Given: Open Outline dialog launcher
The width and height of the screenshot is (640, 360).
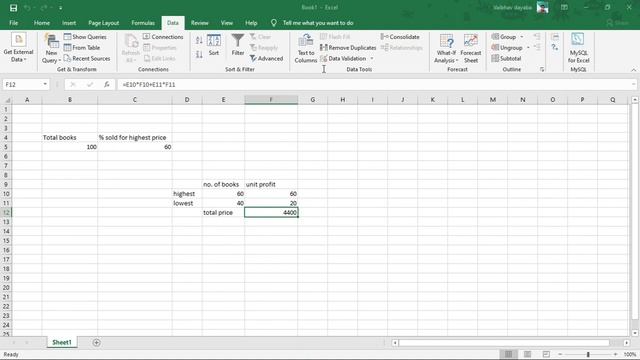Looking at the screenshot, I should pyautogui.click(x=542, y=70).
